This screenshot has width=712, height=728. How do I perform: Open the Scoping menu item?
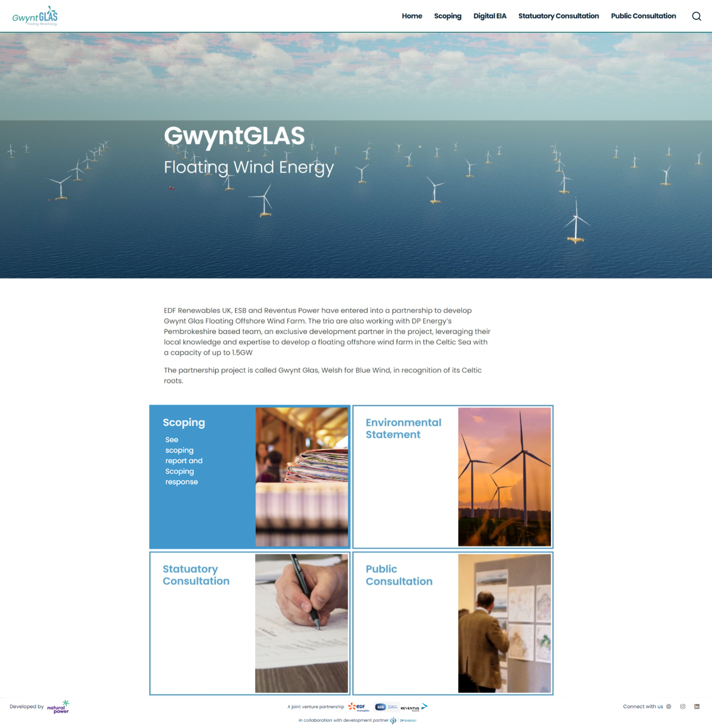pyautogui.click(x=447, y=16)
